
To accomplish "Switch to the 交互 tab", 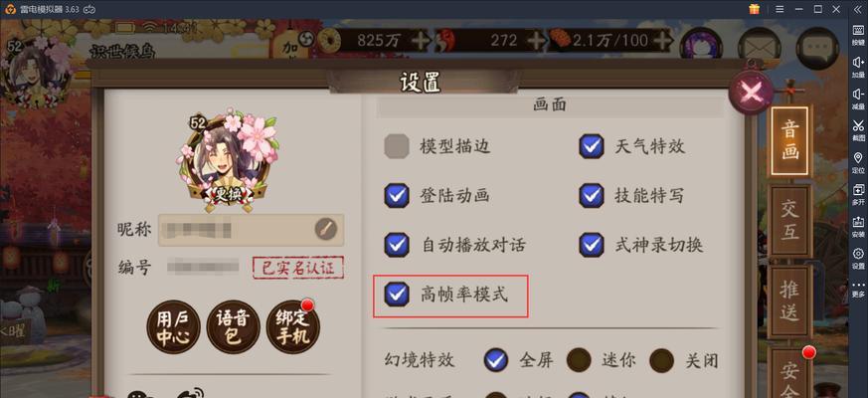I will point(789,221).
